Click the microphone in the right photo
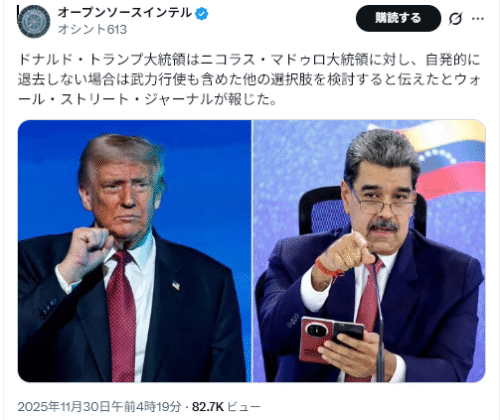The image size is (500, 420). (378, 318)
